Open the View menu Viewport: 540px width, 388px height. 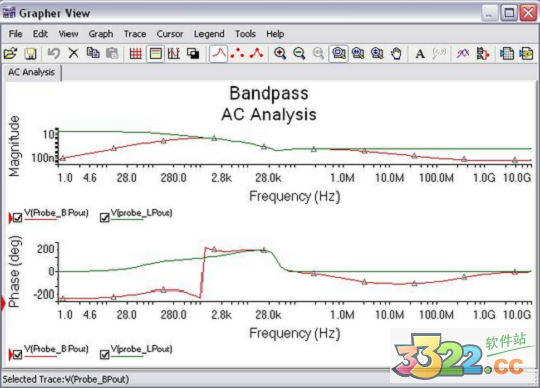68,34
